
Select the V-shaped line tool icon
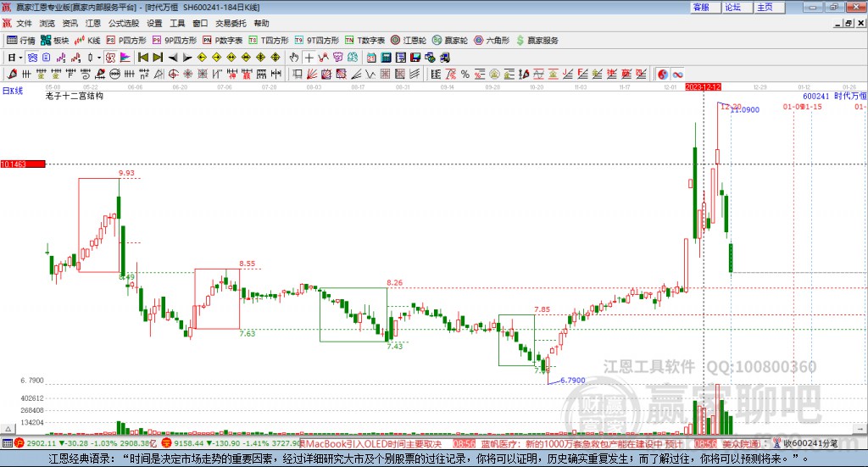[x=370, y=74]
